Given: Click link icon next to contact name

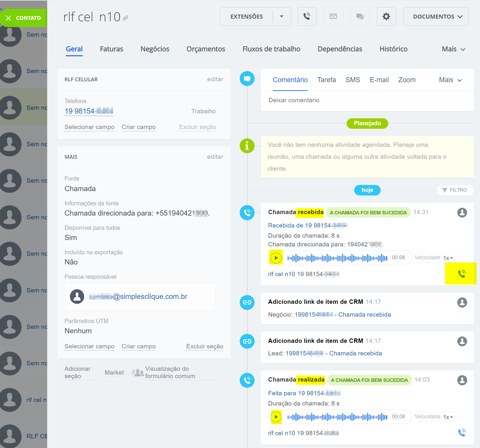Looking at the screenshot, I should (x=126, y=18).
